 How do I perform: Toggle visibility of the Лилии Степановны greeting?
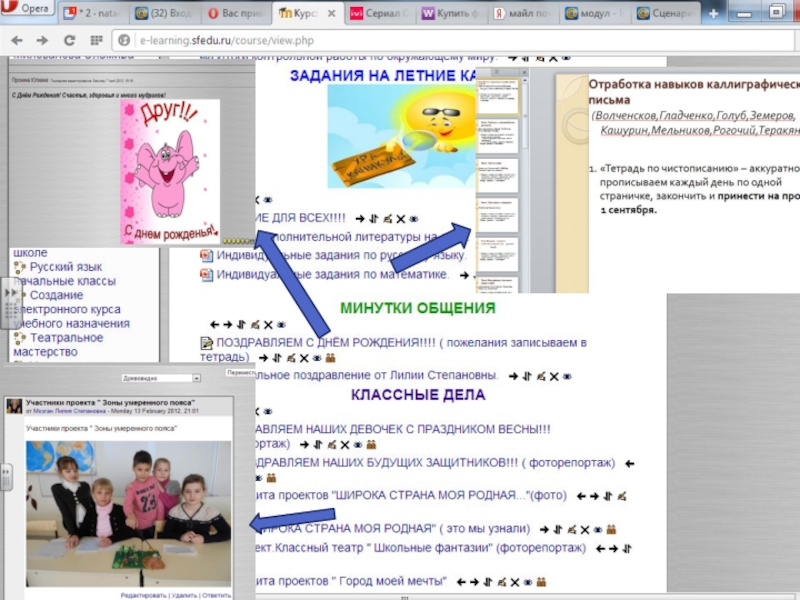point(567,375)
